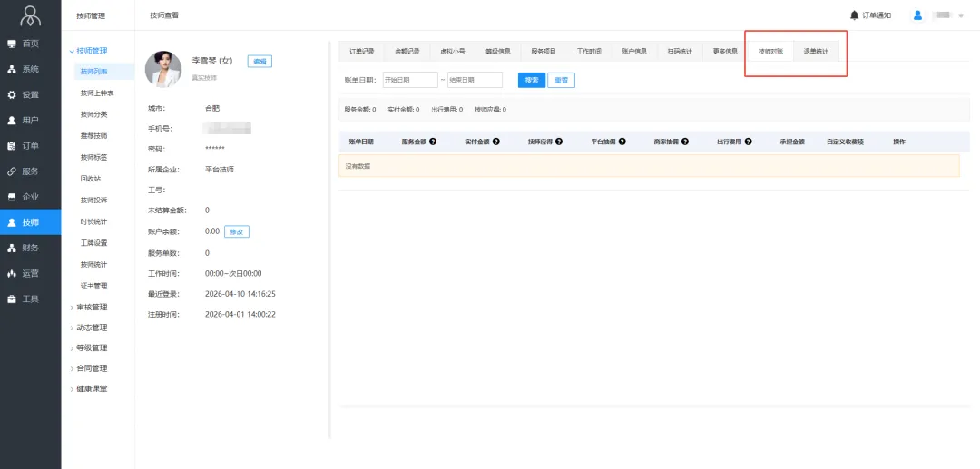Select the 订单 orders icon in sidebar

pos(12,145)
